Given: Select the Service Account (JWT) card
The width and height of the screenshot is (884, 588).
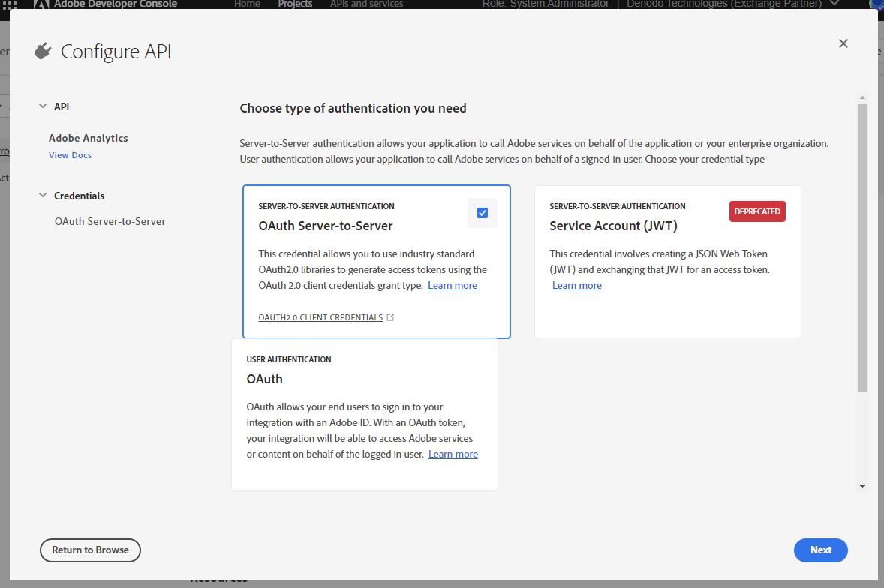Looking at the screenshot, I should [x=668, y=262].
